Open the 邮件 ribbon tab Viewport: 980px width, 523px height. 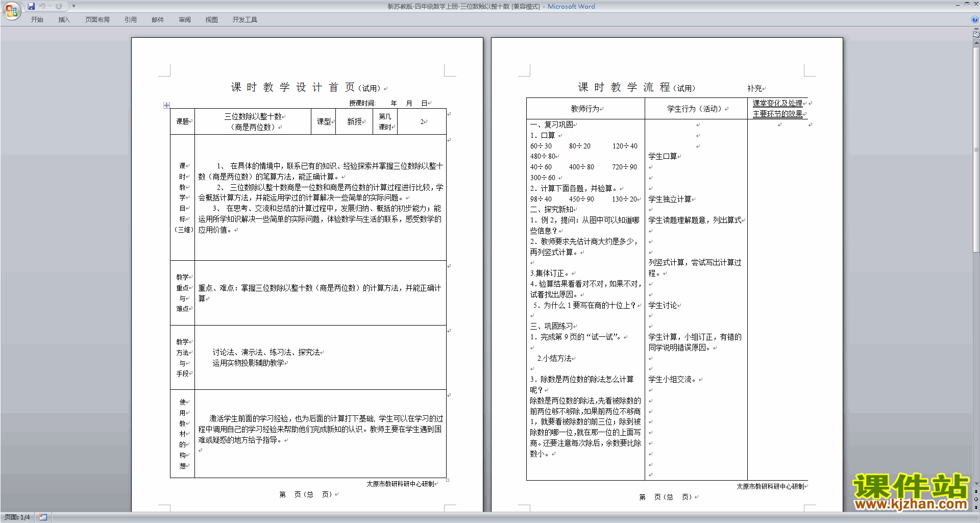point(158,20)
